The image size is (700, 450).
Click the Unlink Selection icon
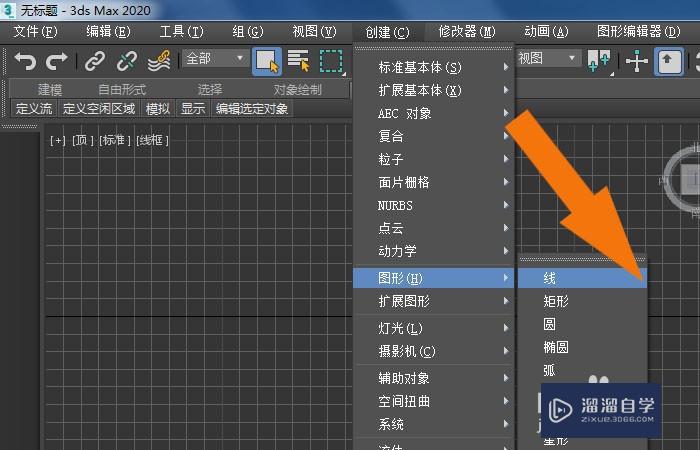tap(127, 61)
